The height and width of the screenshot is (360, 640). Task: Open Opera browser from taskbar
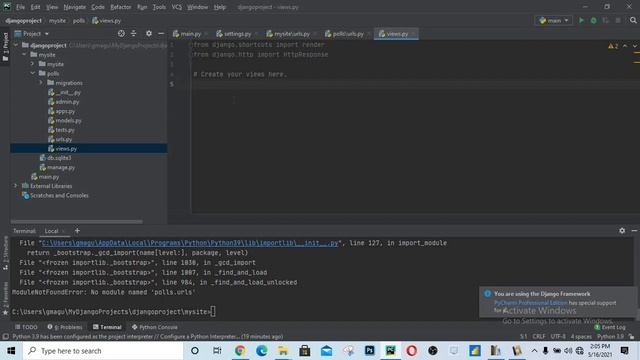411,351
